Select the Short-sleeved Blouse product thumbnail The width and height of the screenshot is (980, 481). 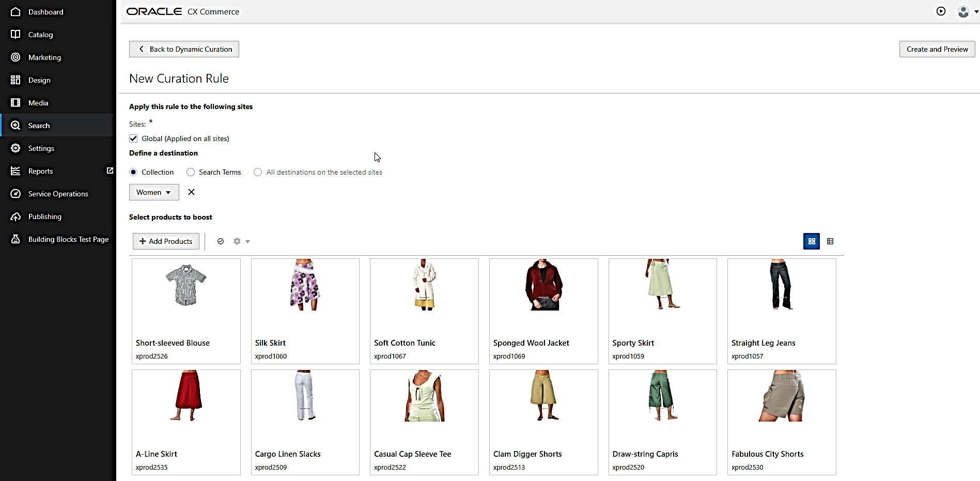pyautogui.click(x=186, y=285)
